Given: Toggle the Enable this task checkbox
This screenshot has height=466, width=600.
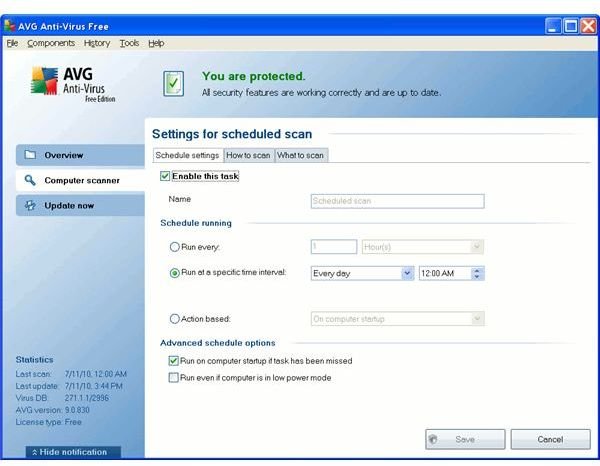Looking at the screenshot, I should (165, 176).
